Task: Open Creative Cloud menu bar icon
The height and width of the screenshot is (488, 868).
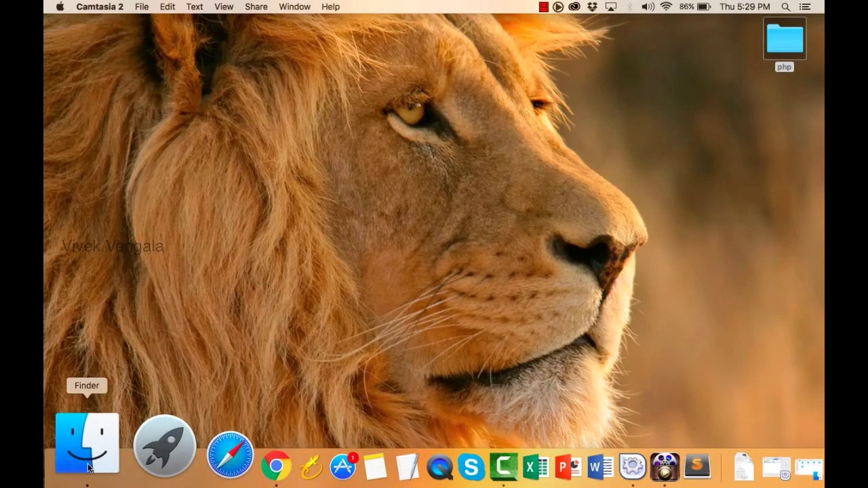Action: click(575, 7)
